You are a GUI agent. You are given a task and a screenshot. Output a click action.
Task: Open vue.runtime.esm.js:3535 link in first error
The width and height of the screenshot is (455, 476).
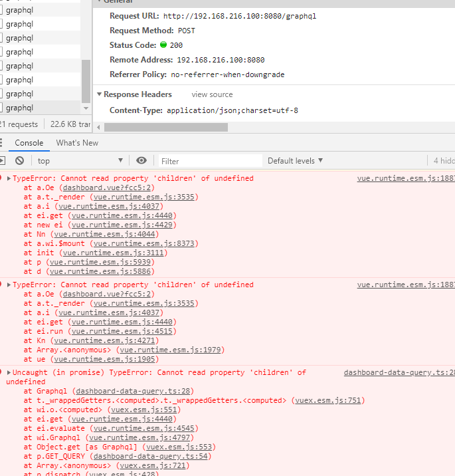pyautogui.click(x=143, y=197)
